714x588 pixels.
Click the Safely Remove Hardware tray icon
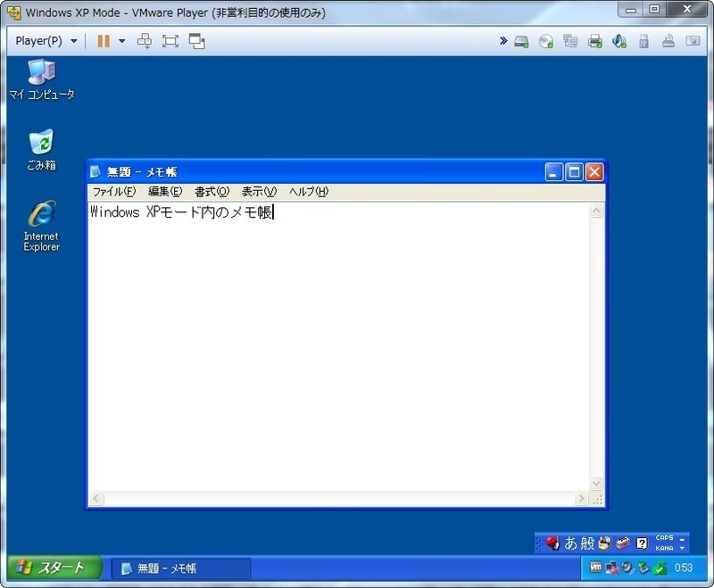coord(643,567)
